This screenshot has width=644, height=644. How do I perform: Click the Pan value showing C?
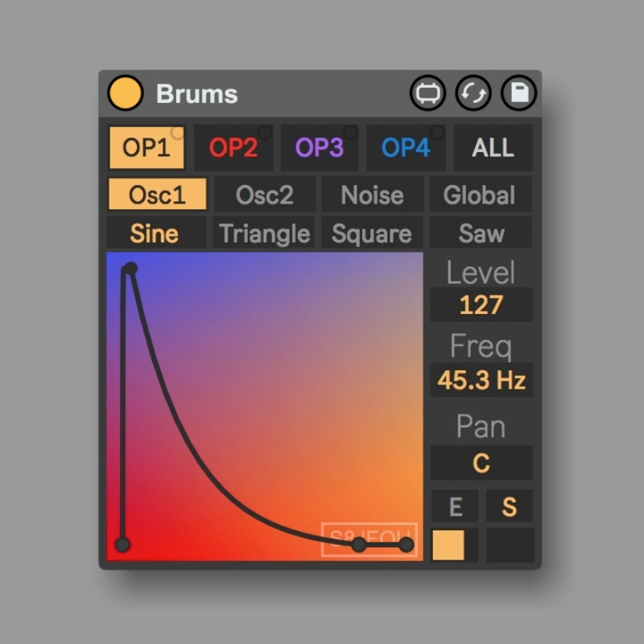pyautogui.click(x=481, y=464)
